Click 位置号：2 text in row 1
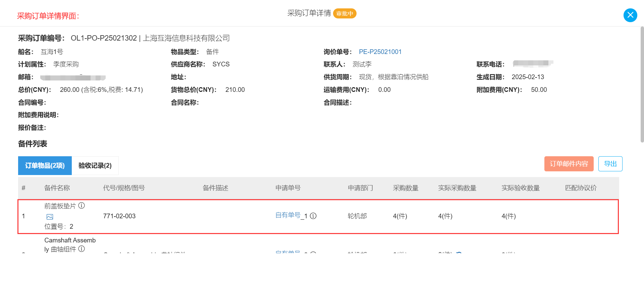Viewport: 644px width, 283px height. pos(59,227)
